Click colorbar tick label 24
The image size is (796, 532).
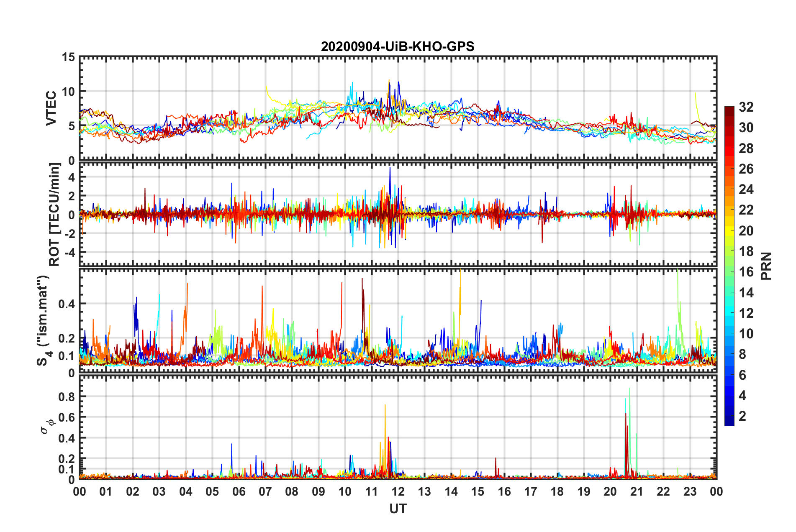[x=746, y=189]
